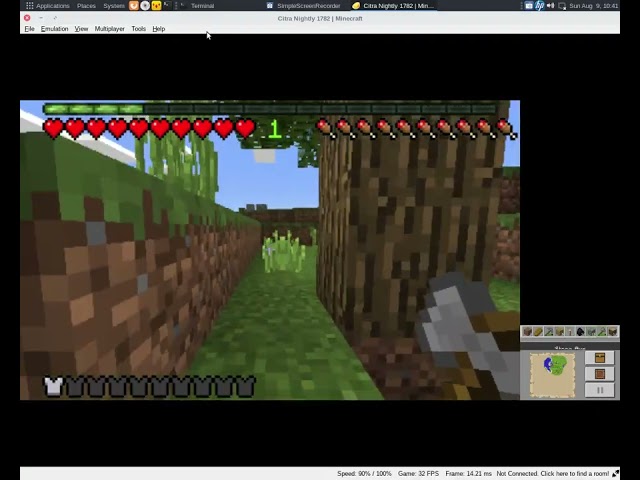Image resolution: width=640 pixels, height=480 pixels.
Task: Click the world map thumbnail
Action: click(552, 375)
